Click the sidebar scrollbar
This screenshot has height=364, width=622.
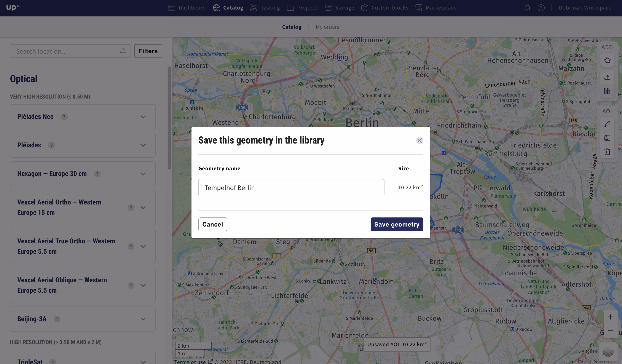[169, 118]
